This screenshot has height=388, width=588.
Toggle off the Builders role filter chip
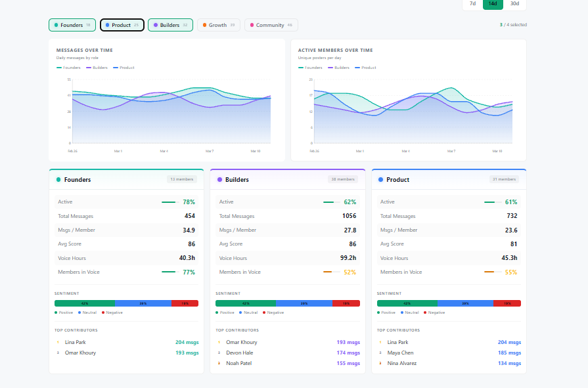point(170,25)
